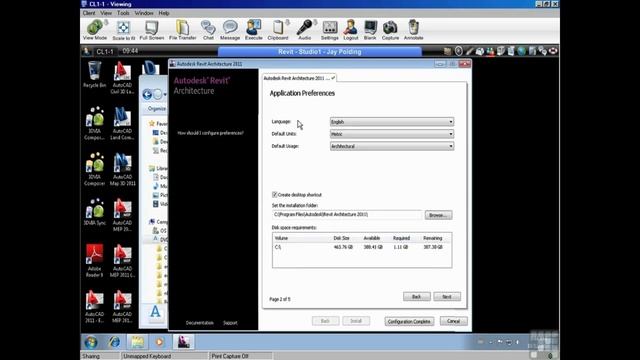Open the View menu

tap(106, 13)
